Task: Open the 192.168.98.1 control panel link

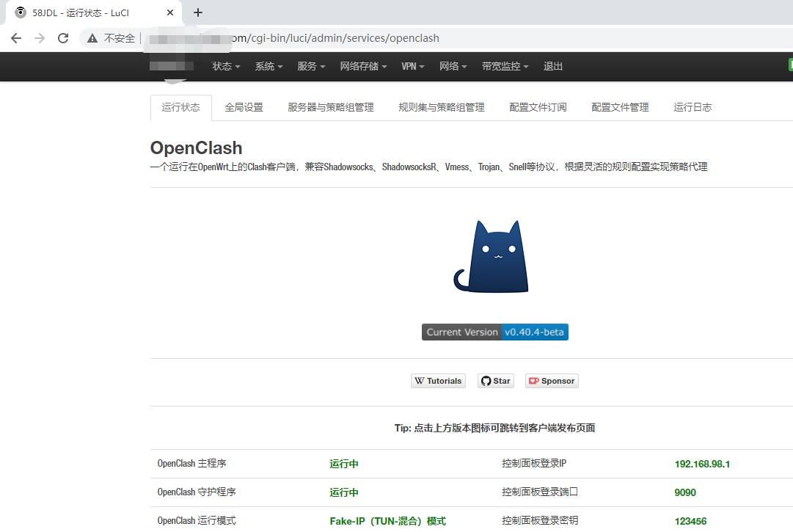Action: 702,464
